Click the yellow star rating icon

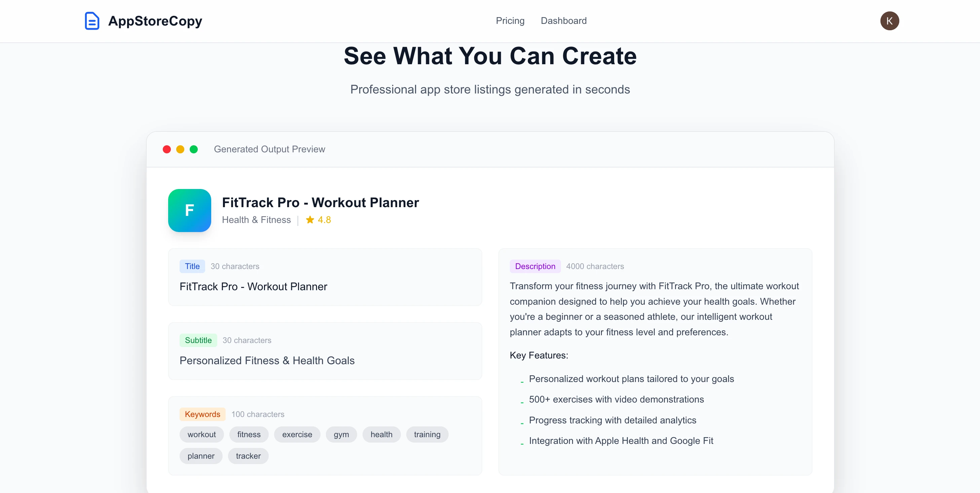click(x=310, y=220)
